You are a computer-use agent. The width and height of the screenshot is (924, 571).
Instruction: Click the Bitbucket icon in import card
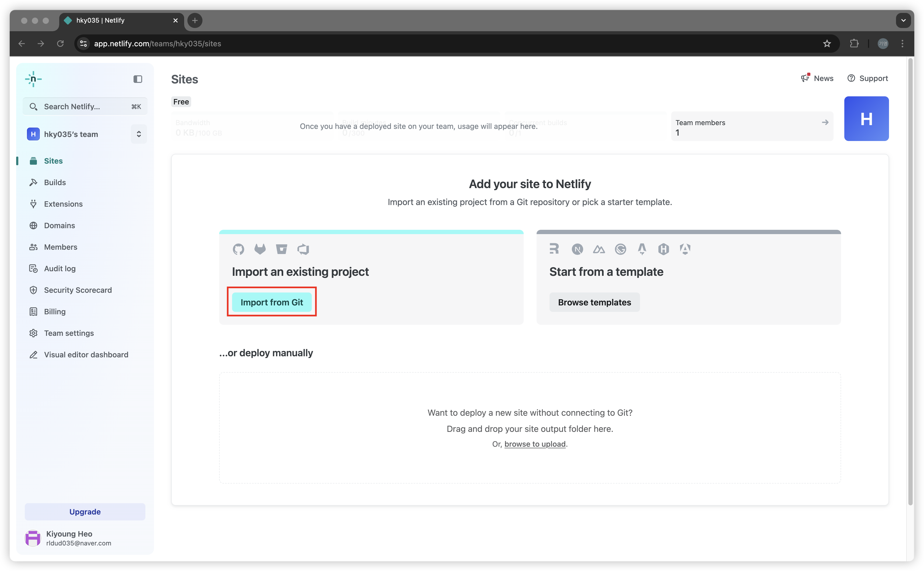(x=281, y=249)
